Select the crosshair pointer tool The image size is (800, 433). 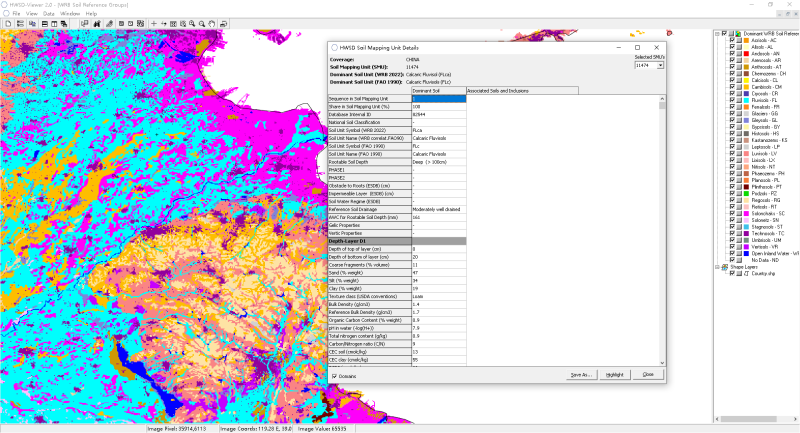pos(154,24)
